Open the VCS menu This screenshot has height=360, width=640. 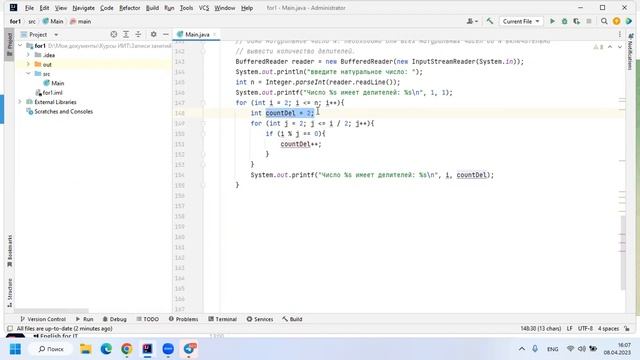[x=204, y=8]
